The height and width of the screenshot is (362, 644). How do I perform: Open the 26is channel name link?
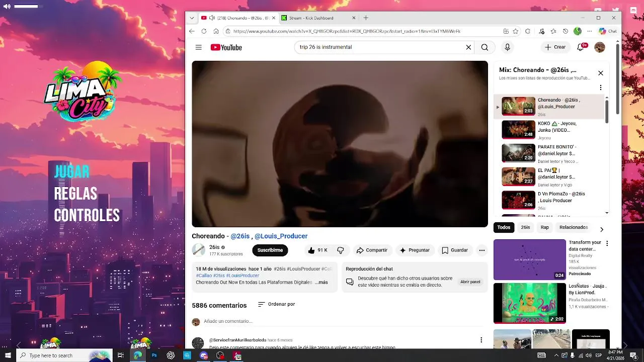[x=214, y=247]
